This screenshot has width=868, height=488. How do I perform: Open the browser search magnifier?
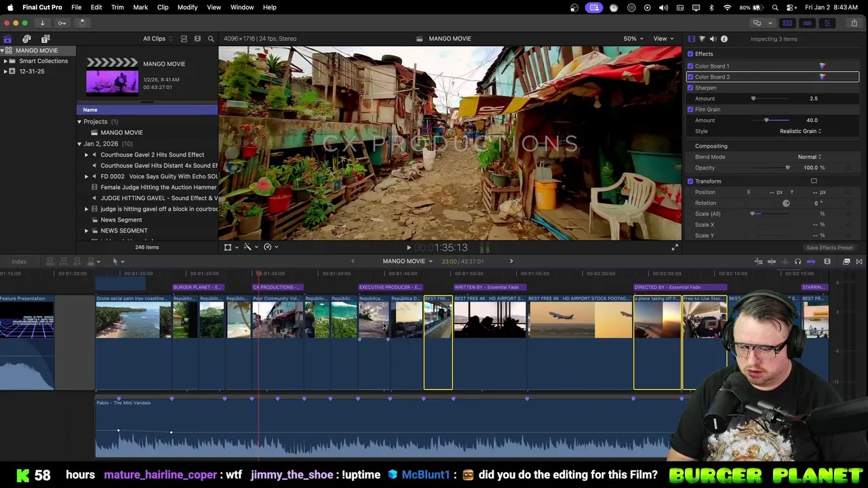[211, 39]
